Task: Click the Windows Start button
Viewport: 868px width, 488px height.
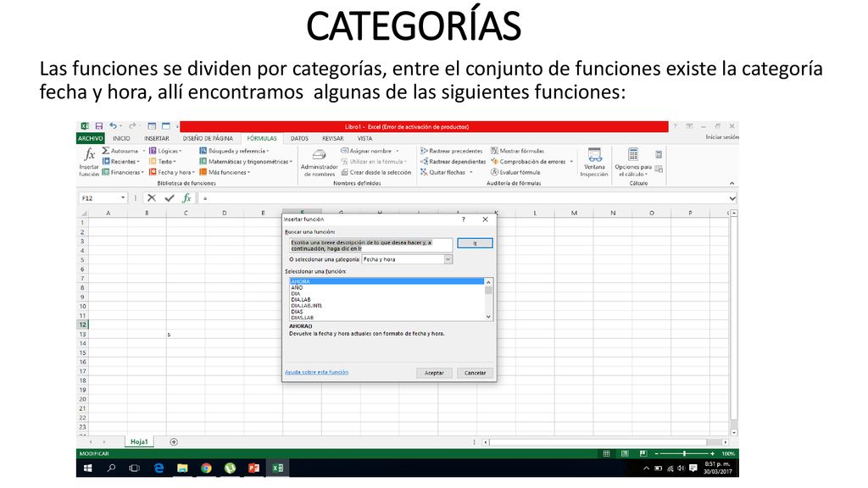Action: click(x=87, y=468)
